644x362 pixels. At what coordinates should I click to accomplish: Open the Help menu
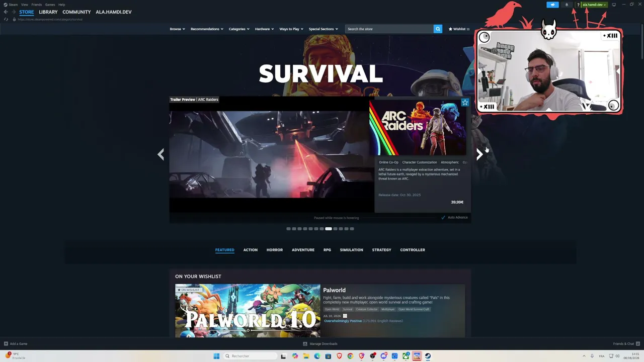[x=61, y=5]
